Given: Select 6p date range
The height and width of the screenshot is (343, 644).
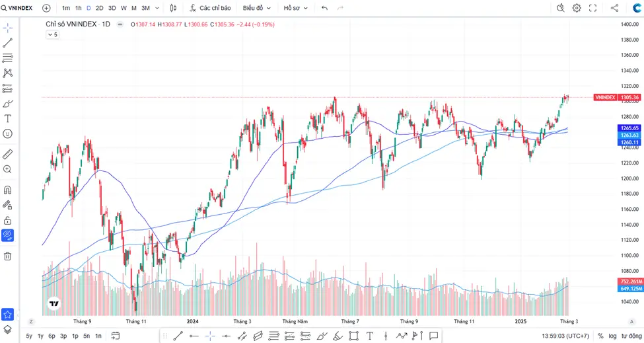Looking at the screenshot, I should [52, 336].
